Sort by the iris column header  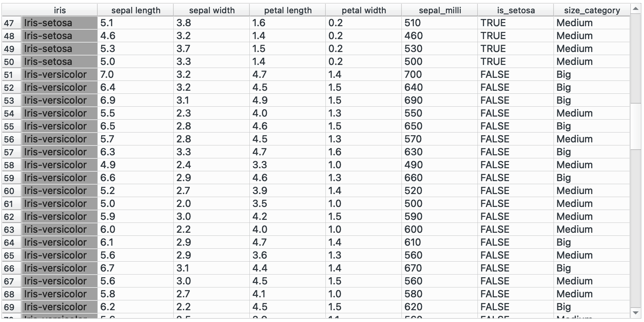tap(60, 10)
